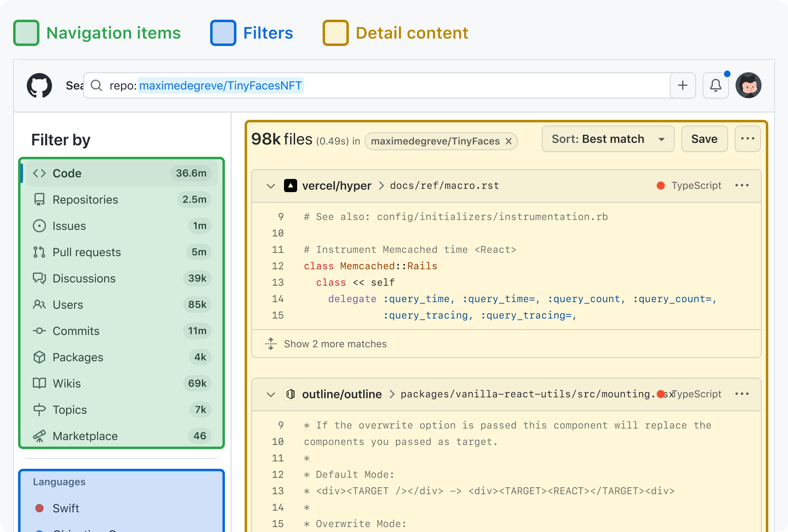Click the Pull requests branch icon
788x532 pixels.
click(x=39, y=252)
